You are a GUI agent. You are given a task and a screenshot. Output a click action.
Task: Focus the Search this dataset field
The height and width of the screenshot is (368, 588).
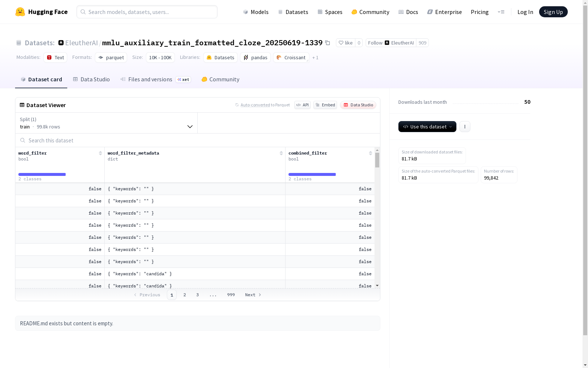[198, 140]
